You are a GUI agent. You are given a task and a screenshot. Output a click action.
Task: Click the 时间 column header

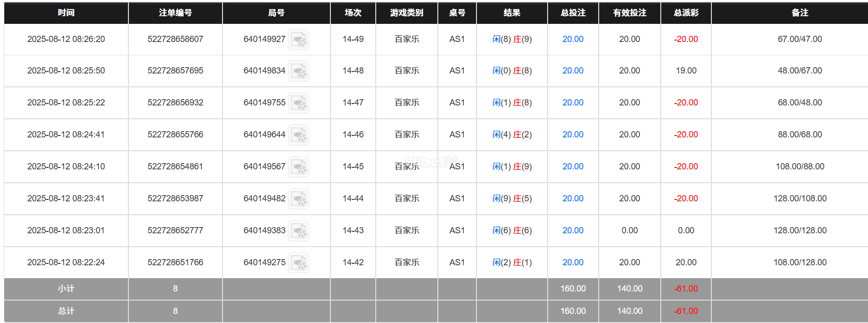(66, 13)
